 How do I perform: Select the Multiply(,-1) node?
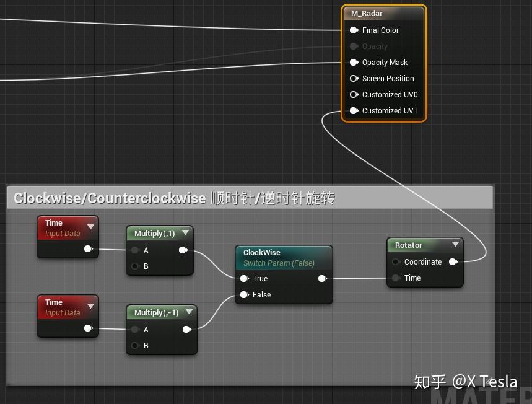pyautogui.click(x=155, y=312)
